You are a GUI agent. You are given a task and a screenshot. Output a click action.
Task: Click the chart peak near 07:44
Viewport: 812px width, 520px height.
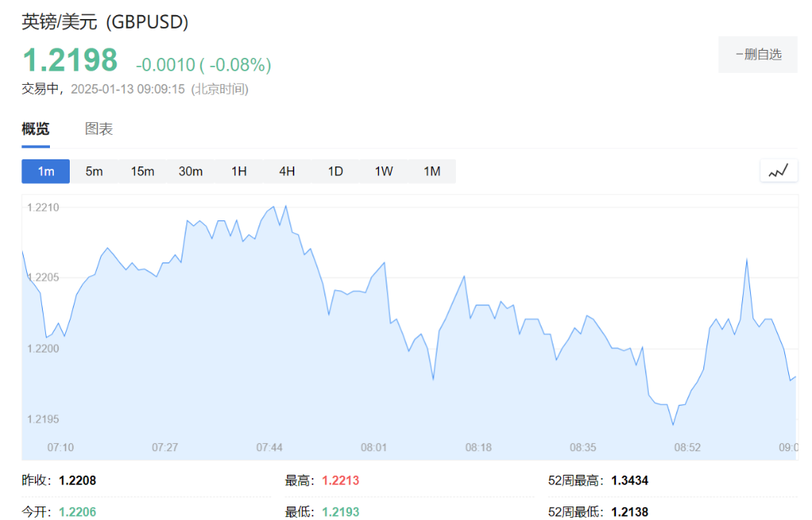point(285,206)
